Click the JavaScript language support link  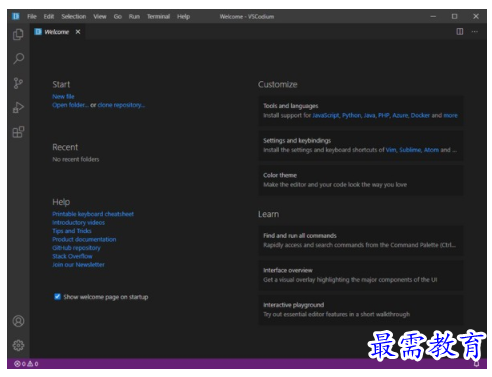(326, 115)
